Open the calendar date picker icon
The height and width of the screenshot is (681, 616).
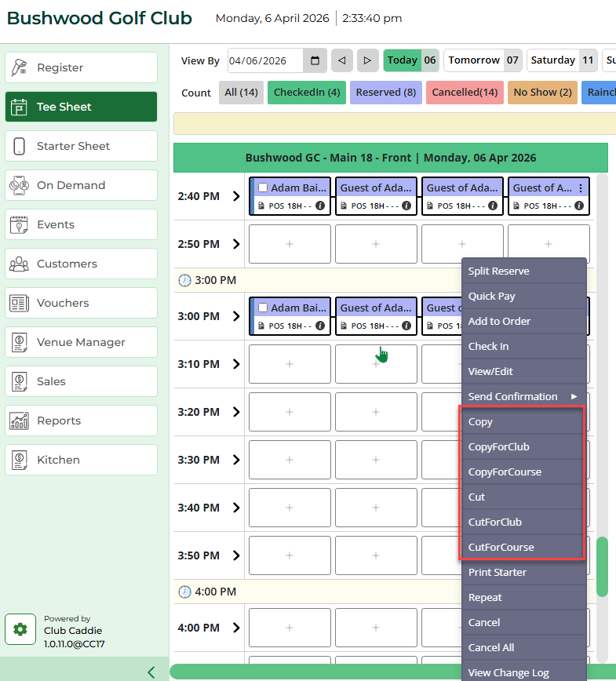tap(315, 60)
